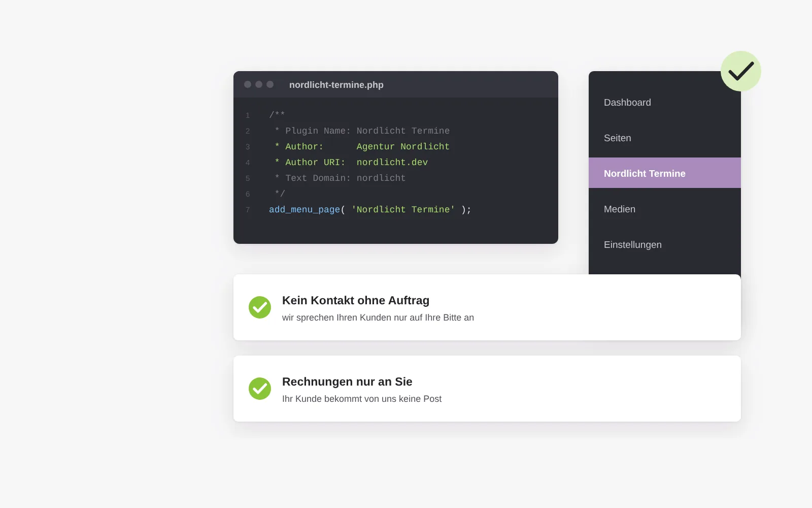812x508 pixels.
Task: Click the Agentur Nordlicht author value
Action: coord(403,147)
